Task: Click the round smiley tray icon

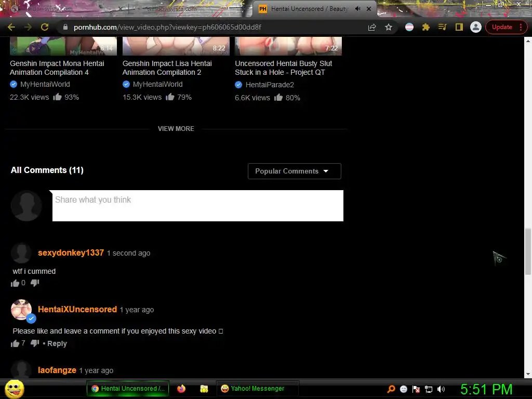Action: coord(403,389)
